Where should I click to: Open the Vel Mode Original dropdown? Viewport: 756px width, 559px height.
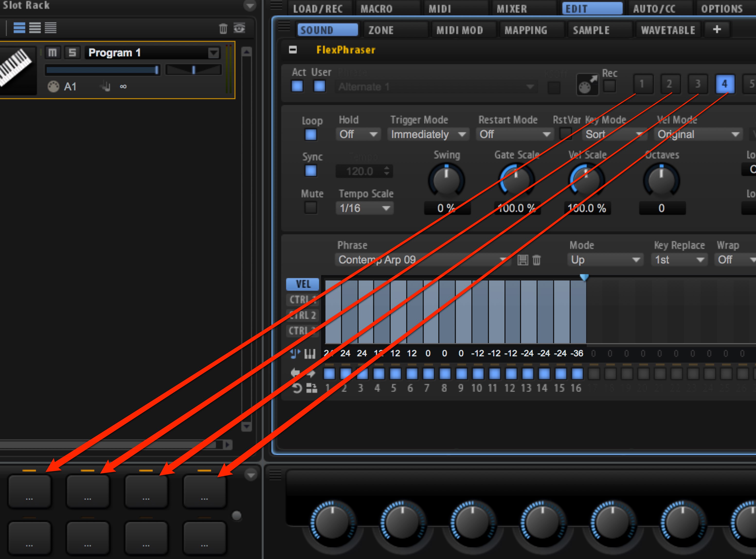pyautogui.click(x=698, y=134)
